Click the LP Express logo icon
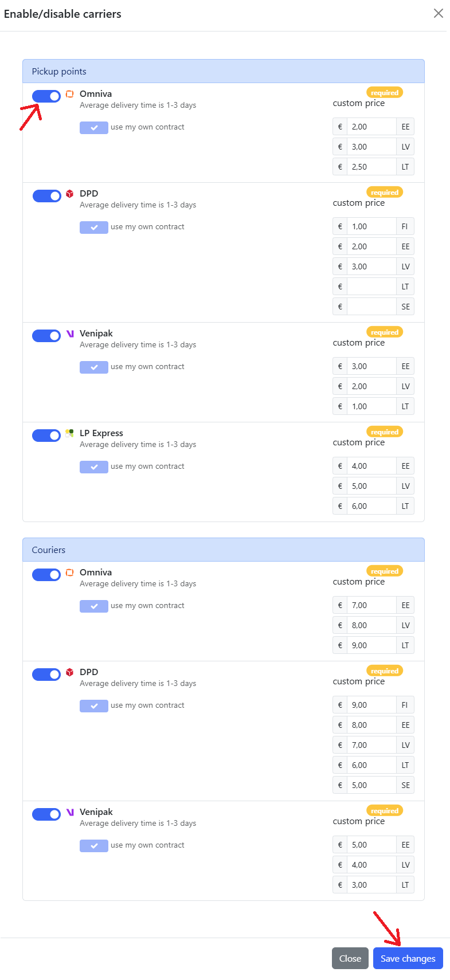Image resolution: width=450 pixels, height=980 pixels. [70, 433]
